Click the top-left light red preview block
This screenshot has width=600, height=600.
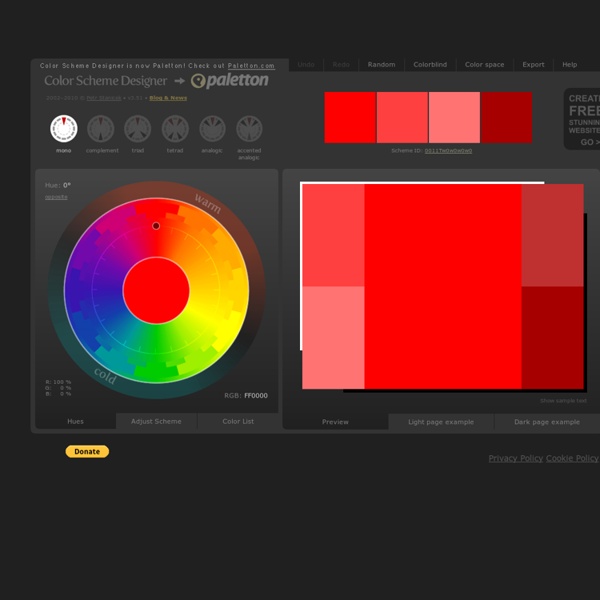(333, 235)
